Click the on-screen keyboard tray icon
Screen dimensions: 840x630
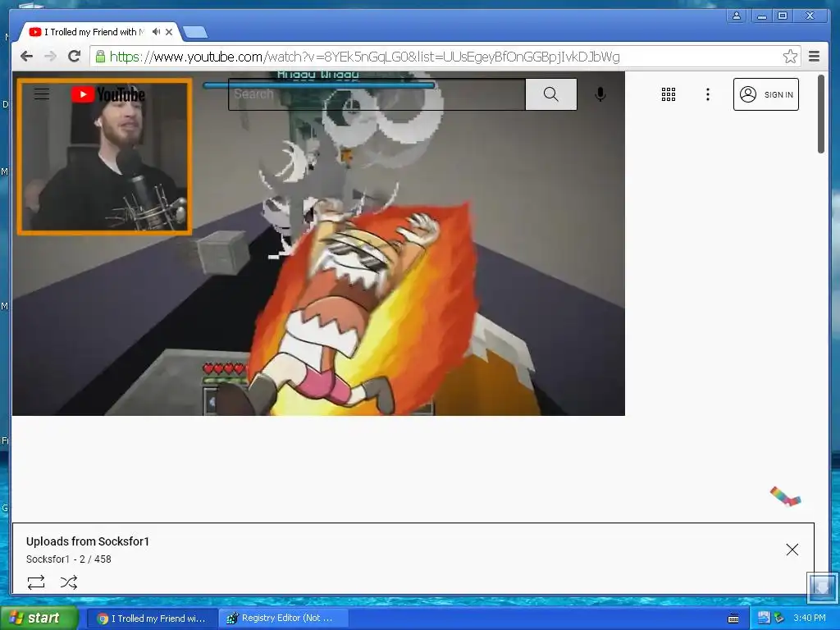(733, 619)
